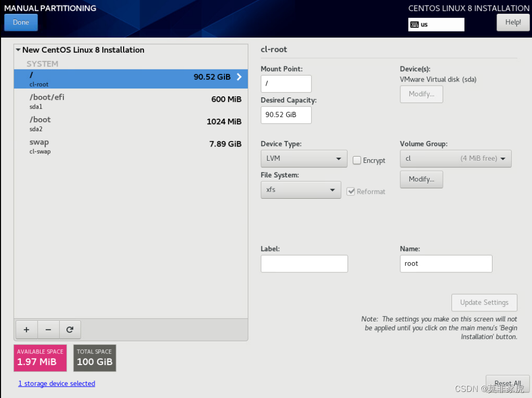
Task: Click the reload storage configuration icon
Action: pos(70,330)
